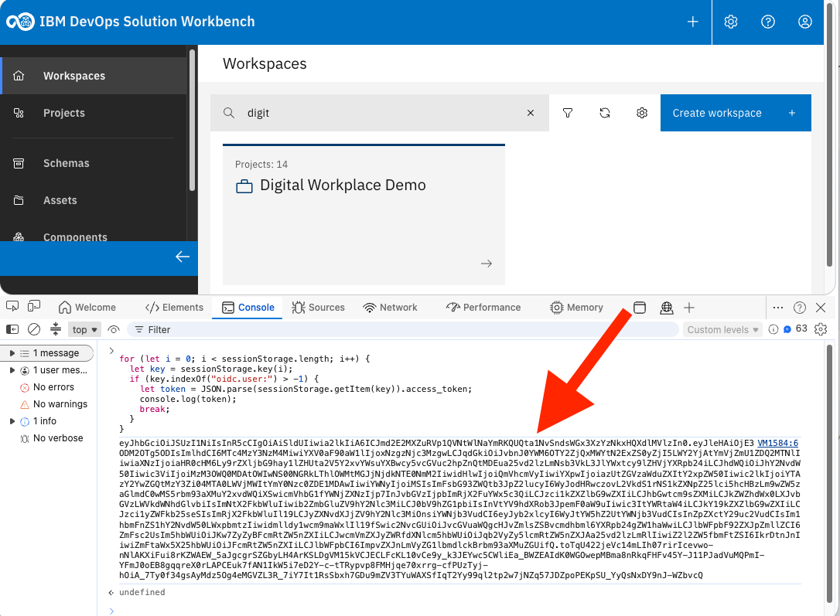Switch to the Welcome tab in DevTools
840x616 pixels.
pyautogui.click(x=87, y=307)
